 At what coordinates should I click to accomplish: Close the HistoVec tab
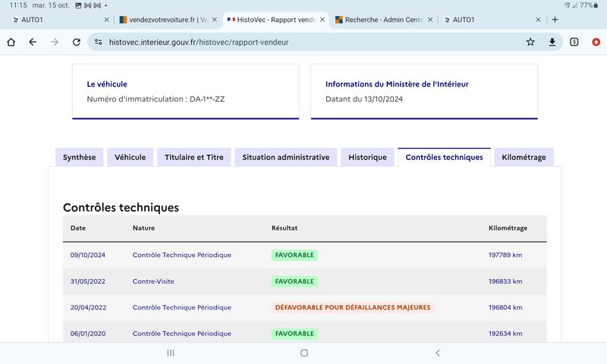point(322,20)
